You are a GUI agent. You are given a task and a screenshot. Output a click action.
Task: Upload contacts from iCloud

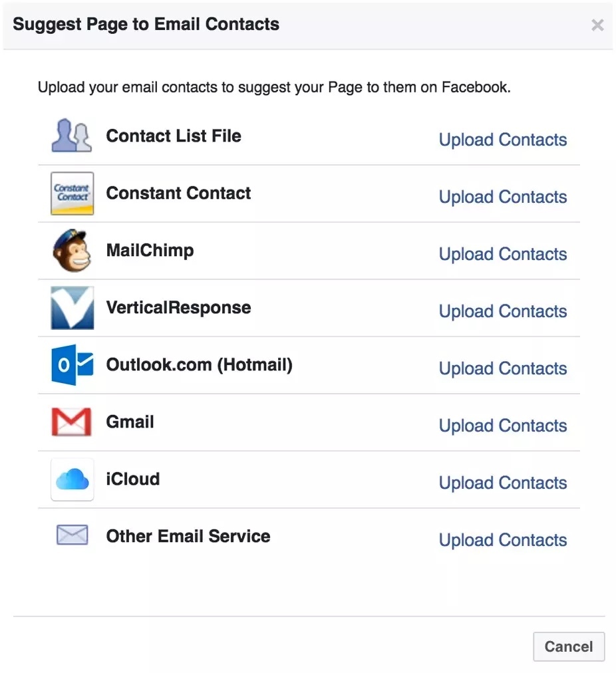503,483
